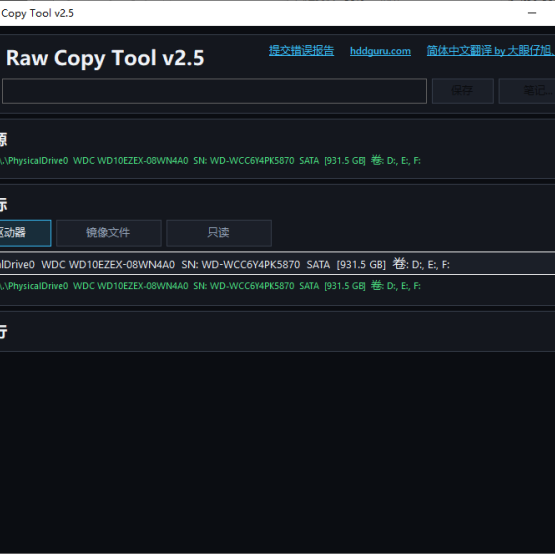Click the wide empty text field
The image size is (555, 554).
point(214,91)
